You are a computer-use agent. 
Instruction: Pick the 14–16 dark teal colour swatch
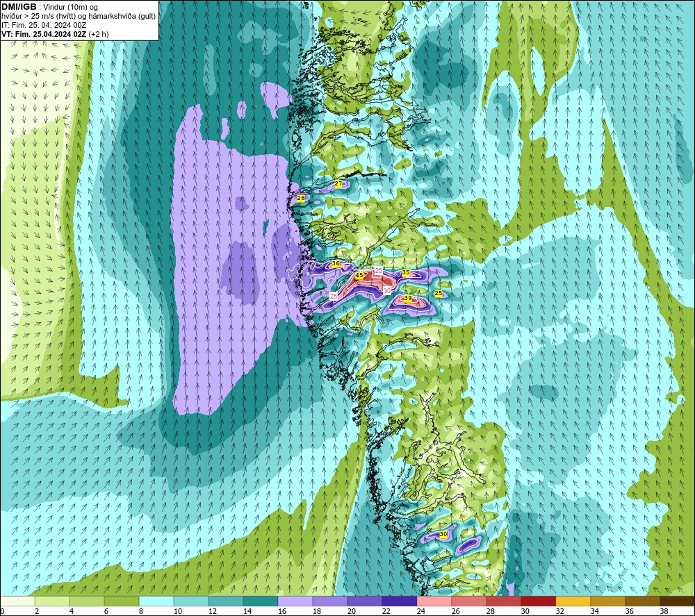coord(261,601)
